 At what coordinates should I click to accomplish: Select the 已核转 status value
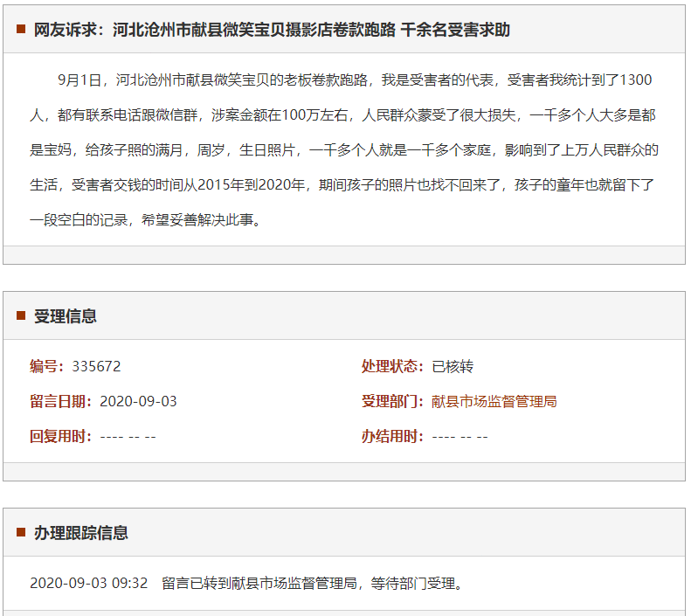(x=453, y=366)
